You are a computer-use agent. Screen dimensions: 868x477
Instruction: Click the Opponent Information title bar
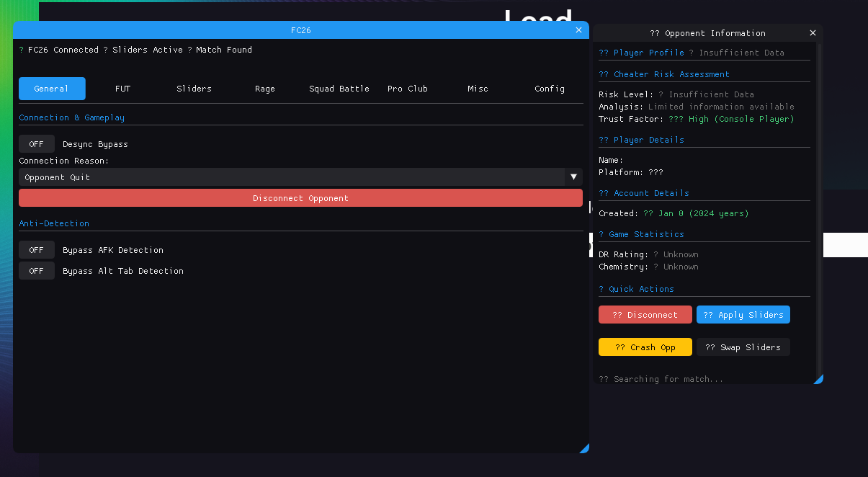[x=707, y=33]
